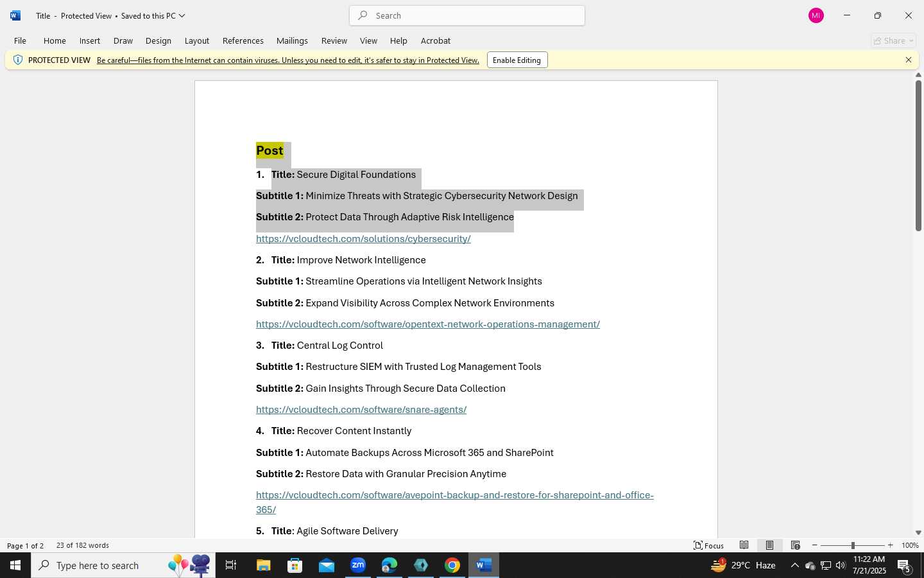Image resolution: width=924 pixels, height=578 pixels.
Task: Click the zoom out minus button
Action: click(815, 545)
